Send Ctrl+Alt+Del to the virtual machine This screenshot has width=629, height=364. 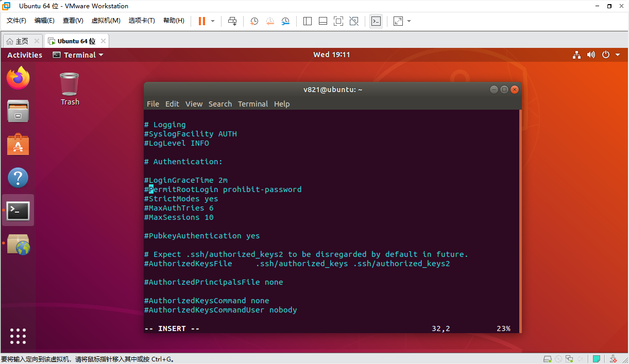(232, 21)
